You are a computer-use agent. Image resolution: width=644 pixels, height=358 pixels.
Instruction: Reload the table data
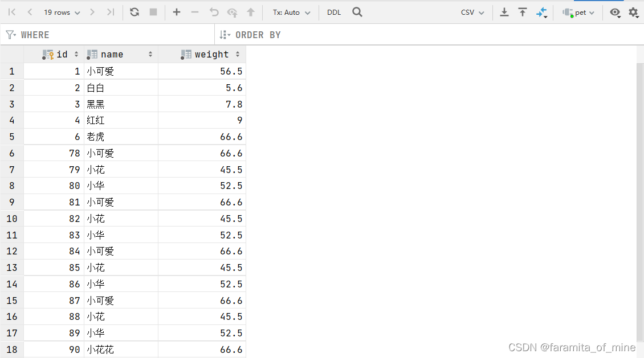pos(134,13)
